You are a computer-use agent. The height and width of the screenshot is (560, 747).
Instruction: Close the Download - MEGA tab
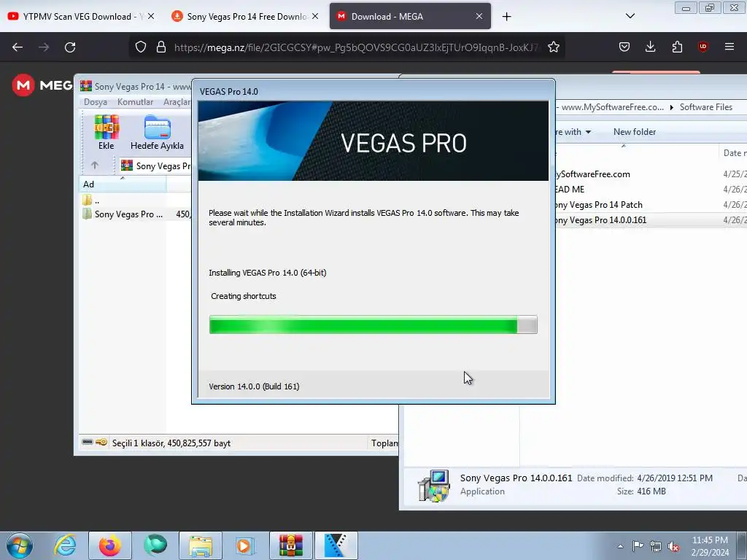[x=479, y=16]
